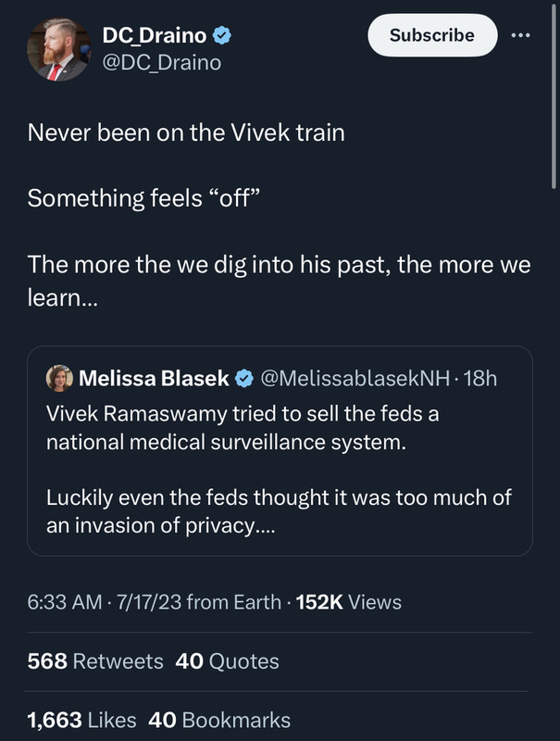Click DC_Draino's blue verified badge
560x741 pixels.
(x=223, y=36)
